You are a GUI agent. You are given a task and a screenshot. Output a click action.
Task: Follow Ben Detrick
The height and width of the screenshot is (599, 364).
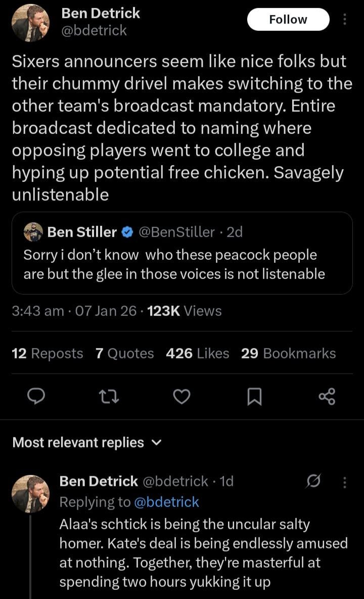coord(288,20)
